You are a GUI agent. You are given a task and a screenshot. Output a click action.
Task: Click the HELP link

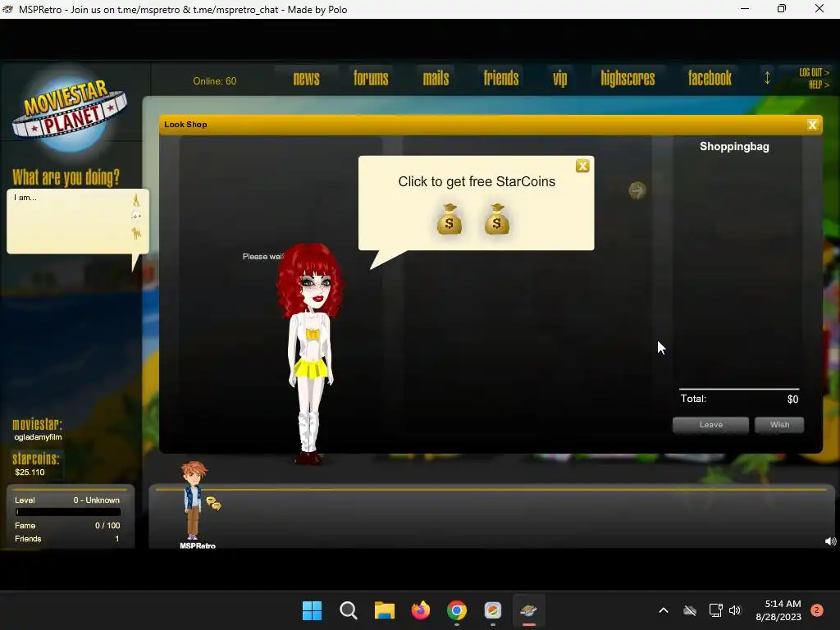(x=819, y=84)
